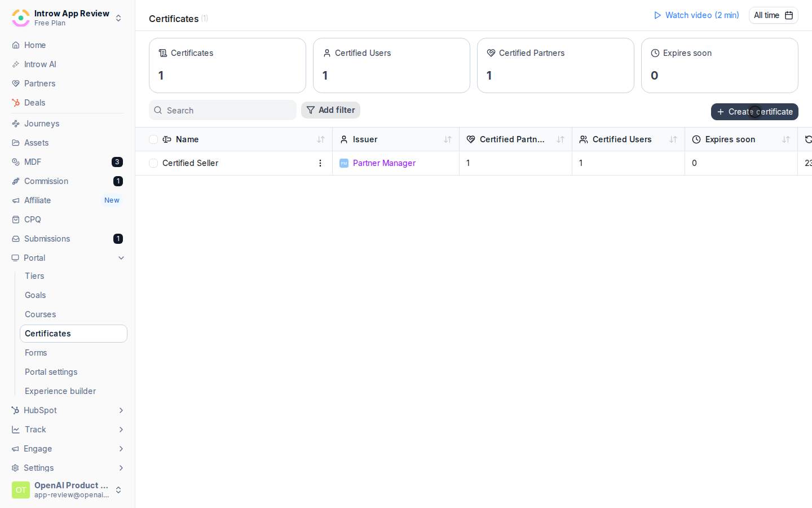
Task: Sort by Expires soon column arrows
Action: [786, 139]
